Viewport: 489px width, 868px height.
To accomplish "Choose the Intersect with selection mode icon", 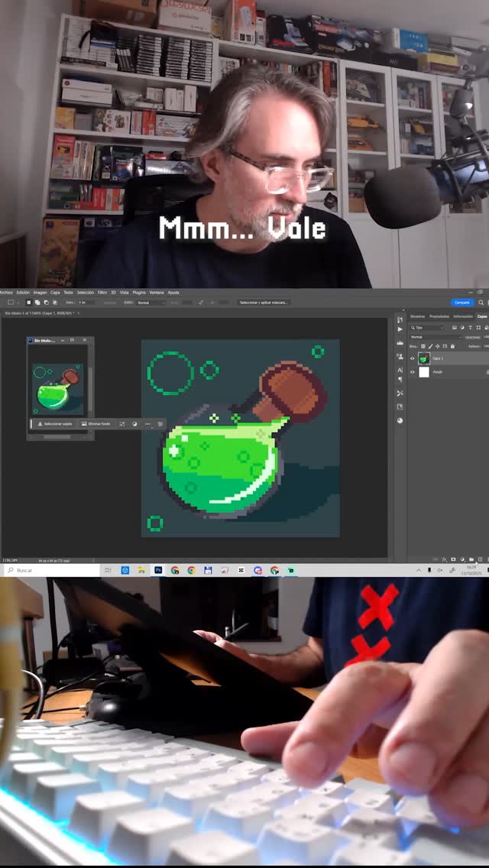I will (x=55, y=303).
